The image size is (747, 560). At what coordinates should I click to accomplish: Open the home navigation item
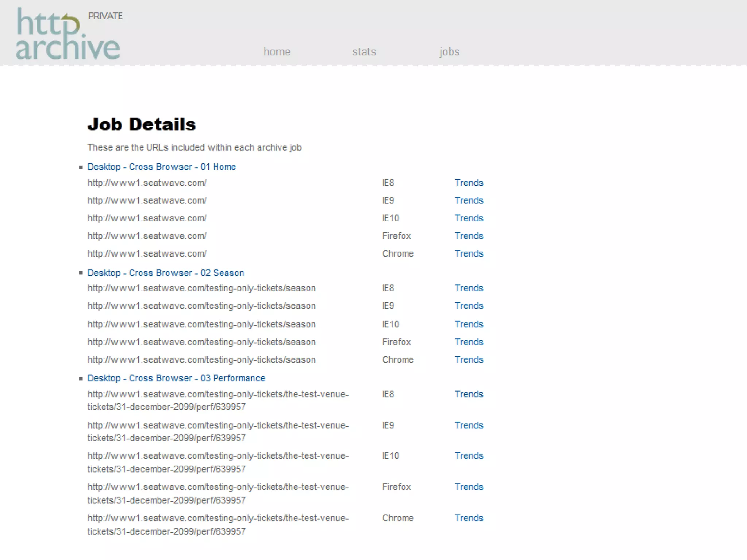277,52
